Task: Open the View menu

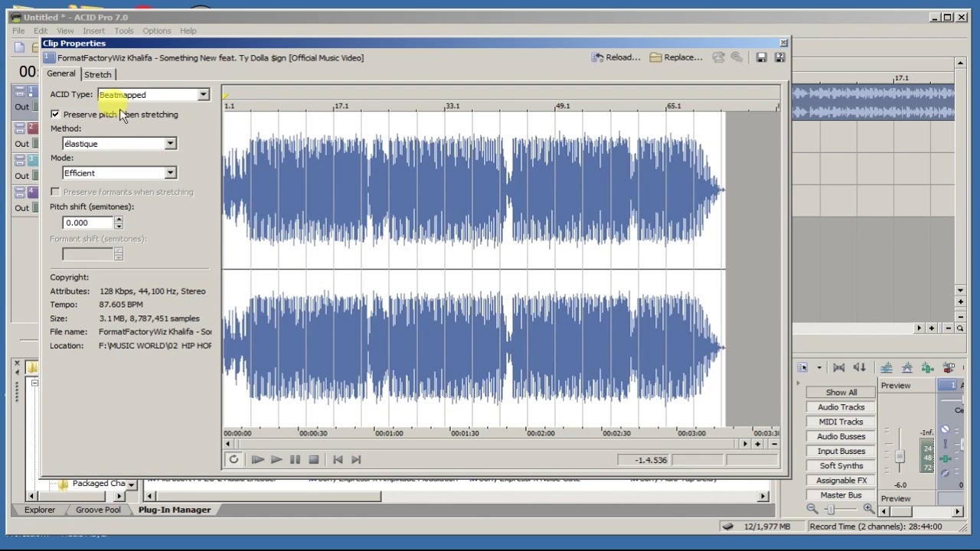Action: coord(65,31)
